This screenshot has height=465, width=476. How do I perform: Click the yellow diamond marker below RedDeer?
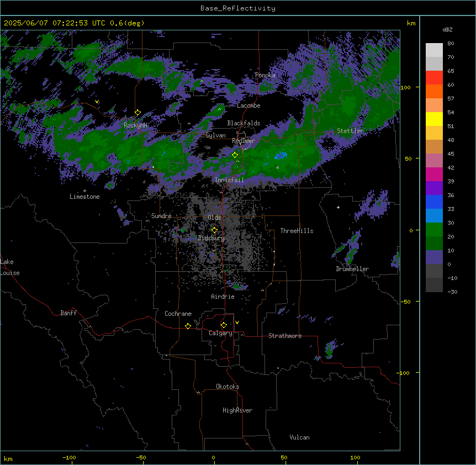click(235, 155)
